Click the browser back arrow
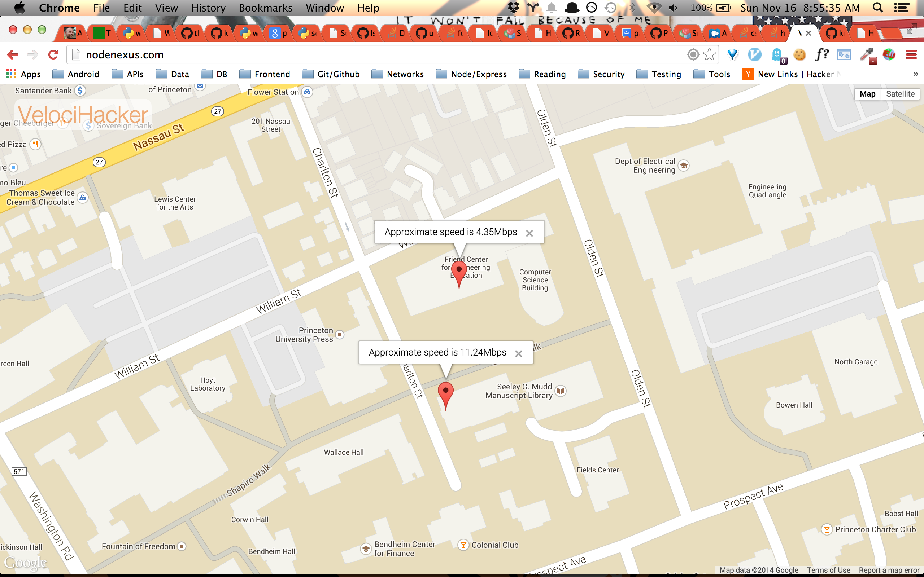Image resolution: width=924 pixels, height=577 pixels. 13,55
